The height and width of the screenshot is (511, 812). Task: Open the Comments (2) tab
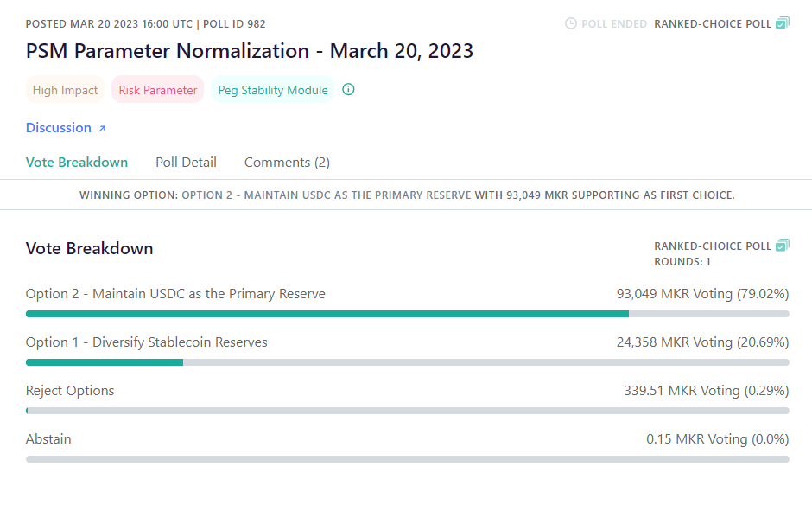click(x=287, y=163)
